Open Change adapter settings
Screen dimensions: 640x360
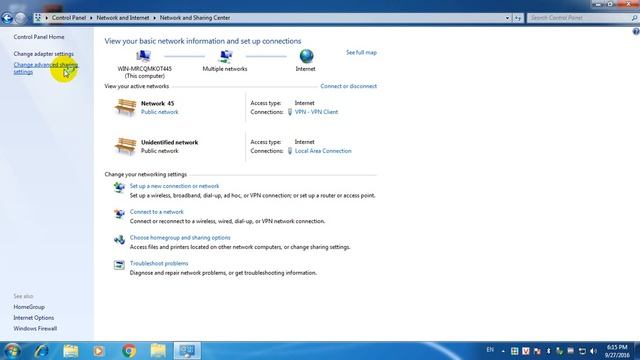pyautogui.click(x=44, y=54)
